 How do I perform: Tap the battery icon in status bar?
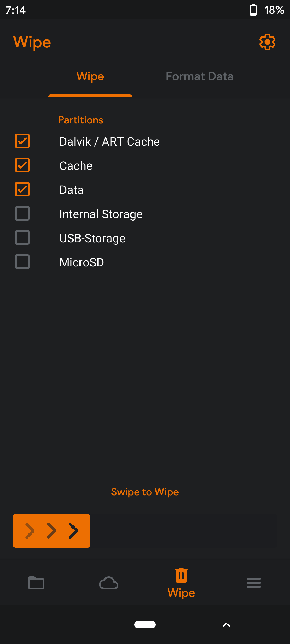point(253,10)
